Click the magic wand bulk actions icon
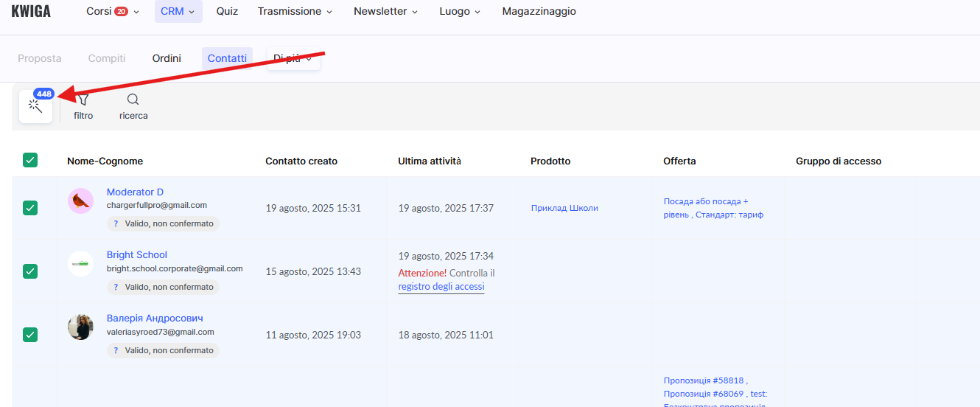Viewport: 980px width, 407px height. 35,107
